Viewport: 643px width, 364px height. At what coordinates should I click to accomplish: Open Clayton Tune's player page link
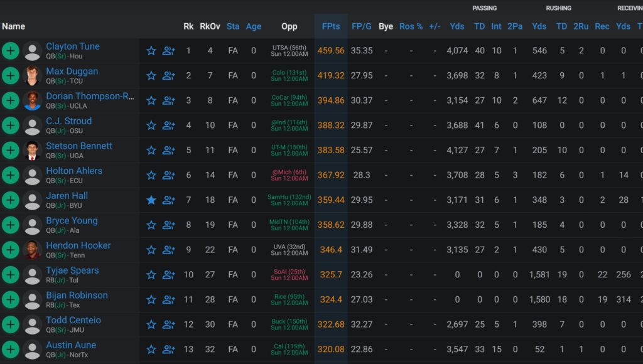(x=73, y=46)
